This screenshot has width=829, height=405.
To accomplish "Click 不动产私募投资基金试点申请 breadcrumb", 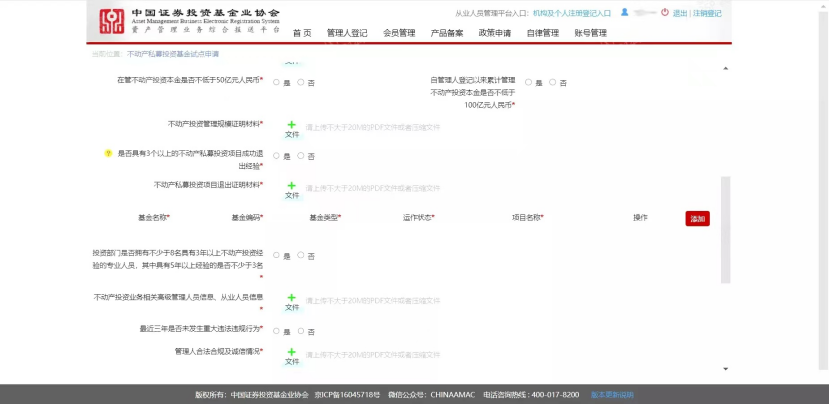I will (173, 54).
